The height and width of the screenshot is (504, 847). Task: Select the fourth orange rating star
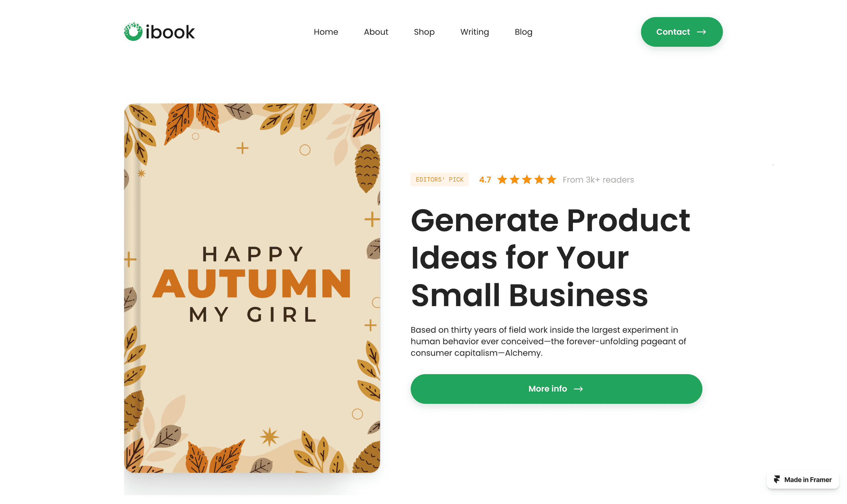pyautogui.click(x=539, y=179)
